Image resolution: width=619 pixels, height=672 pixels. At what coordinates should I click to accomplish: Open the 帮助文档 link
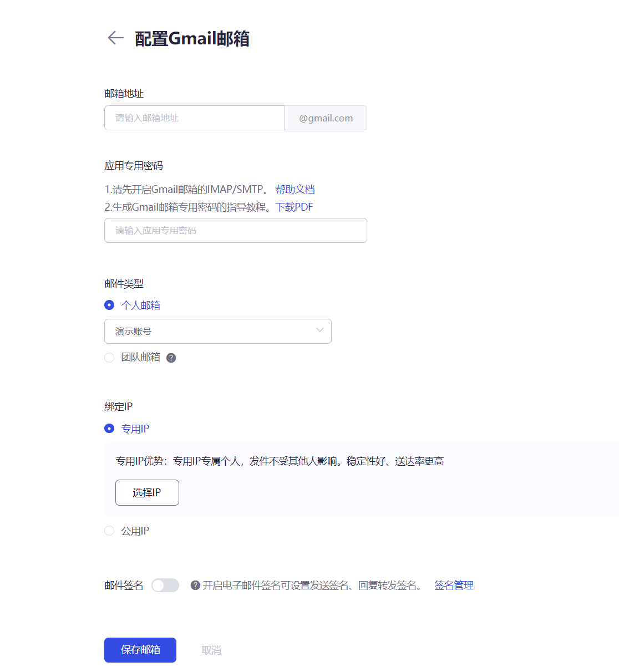point(295,189)
